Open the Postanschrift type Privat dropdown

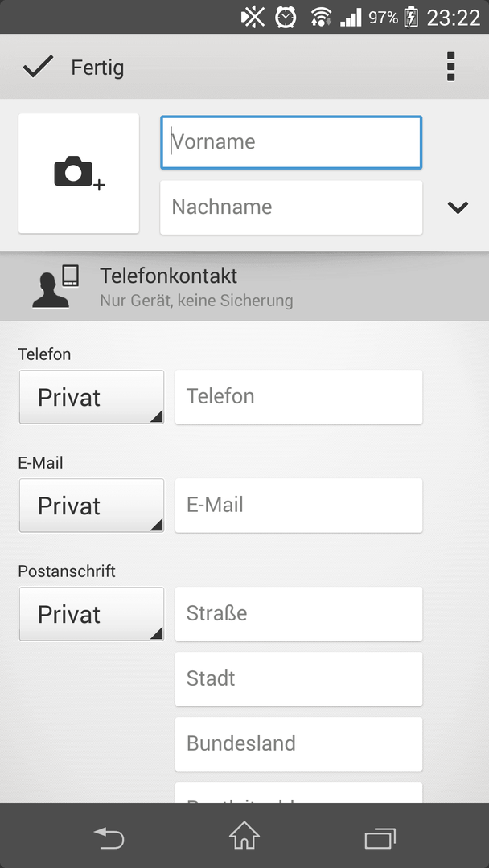pyautogui.click(x=92, y=614)
